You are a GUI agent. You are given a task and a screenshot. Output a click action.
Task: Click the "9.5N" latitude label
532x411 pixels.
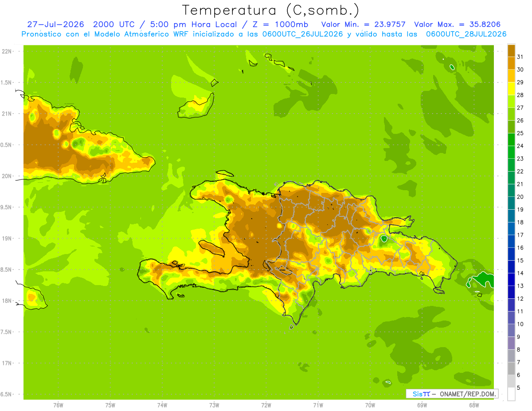coord(7,207)
